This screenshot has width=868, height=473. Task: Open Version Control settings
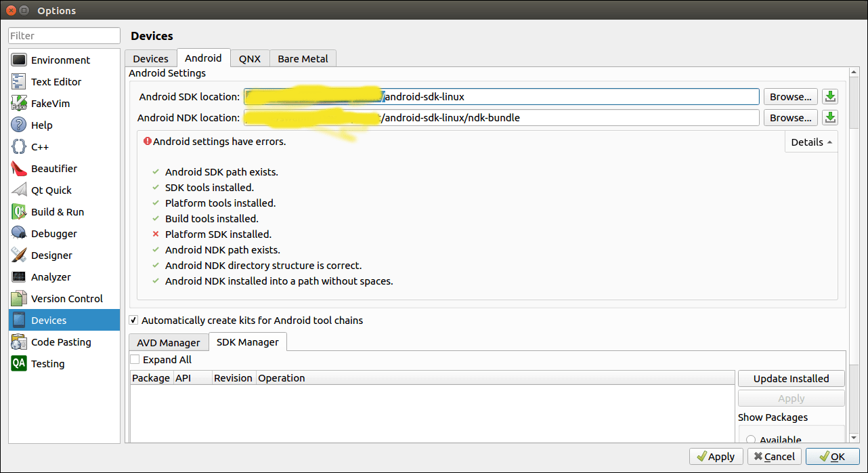64,299
